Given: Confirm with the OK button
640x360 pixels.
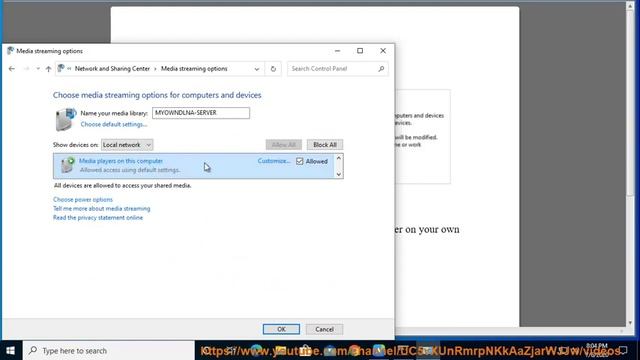Looking at the screenshot, I should (x=281, y=329).
